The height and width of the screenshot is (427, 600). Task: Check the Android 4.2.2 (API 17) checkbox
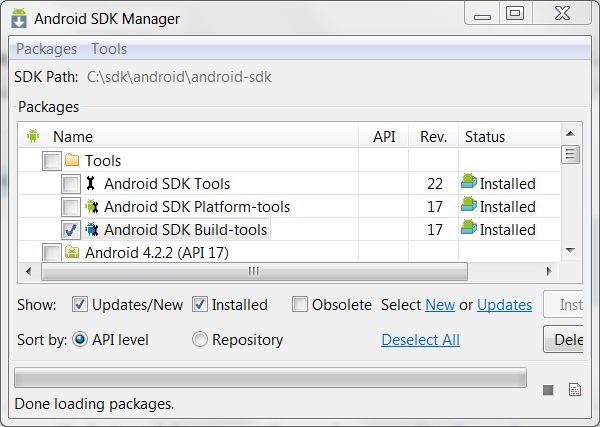[51, 253]
